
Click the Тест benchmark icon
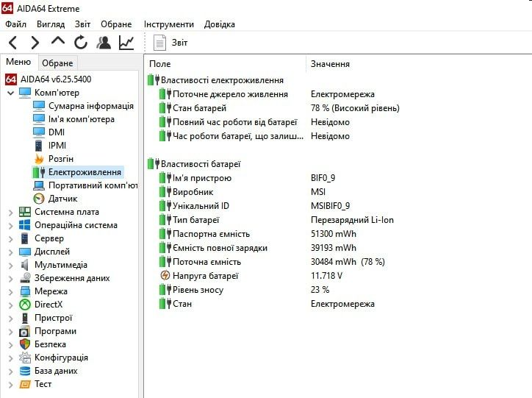[25, 384]
